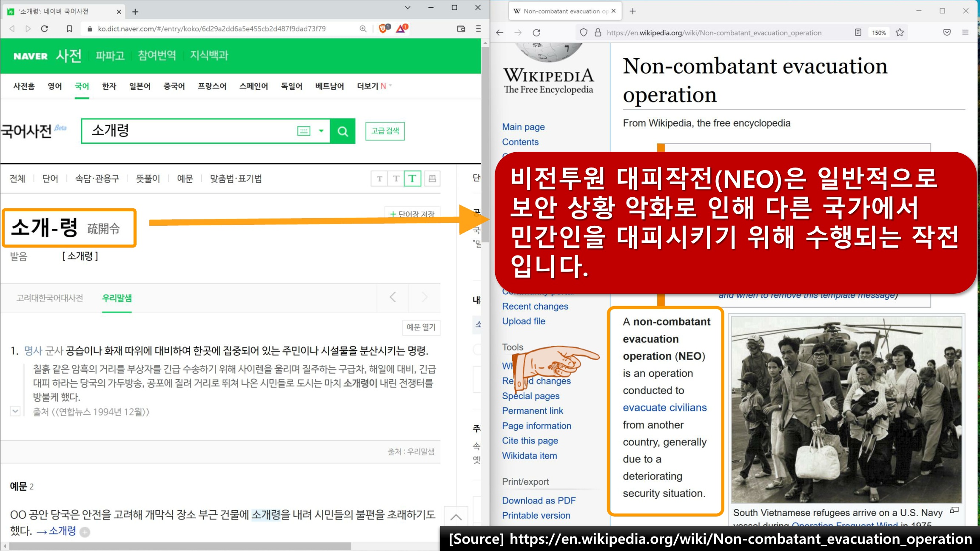This screenshot has width=980, height=551.
Task: Close the 소개령 Naver dictionary tab
Action: coord(119,12)
